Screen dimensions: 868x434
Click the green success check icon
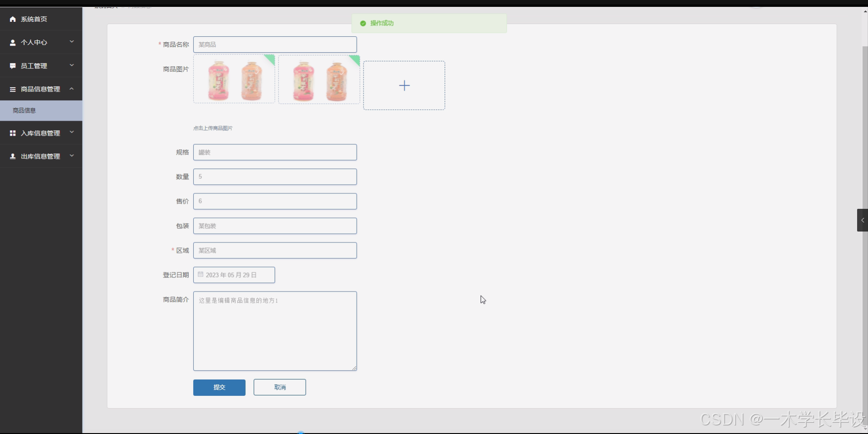[363, 23]
